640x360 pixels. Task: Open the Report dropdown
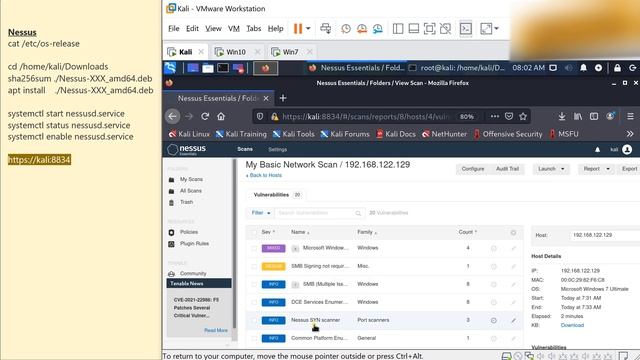[x=596, y=169]
